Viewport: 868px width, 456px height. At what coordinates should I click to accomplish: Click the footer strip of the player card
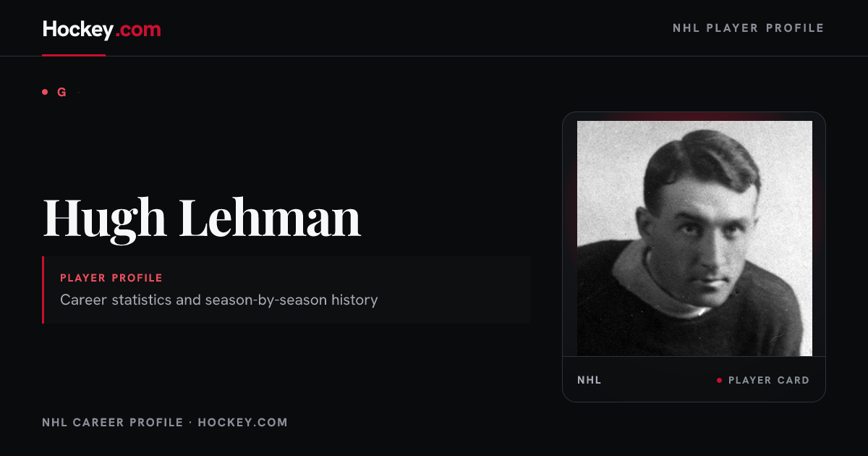click(694, 379)
